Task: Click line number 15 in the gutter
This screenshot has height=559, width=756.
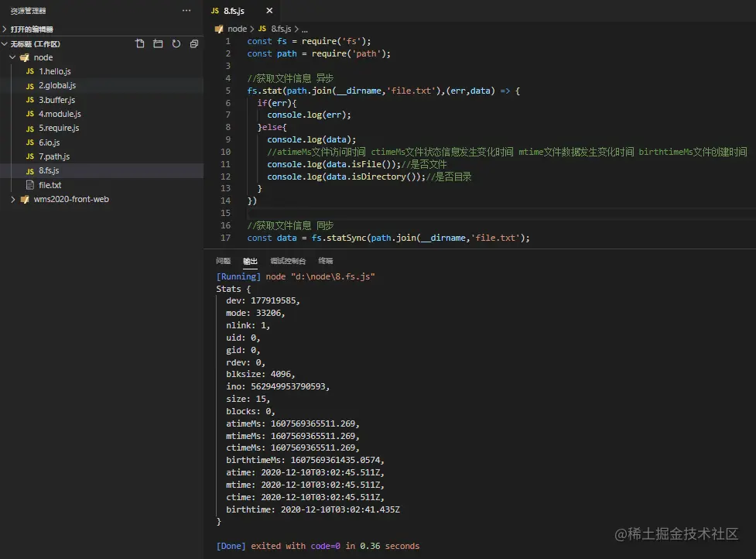Action: pyautogui.click(x=226, y=213)
